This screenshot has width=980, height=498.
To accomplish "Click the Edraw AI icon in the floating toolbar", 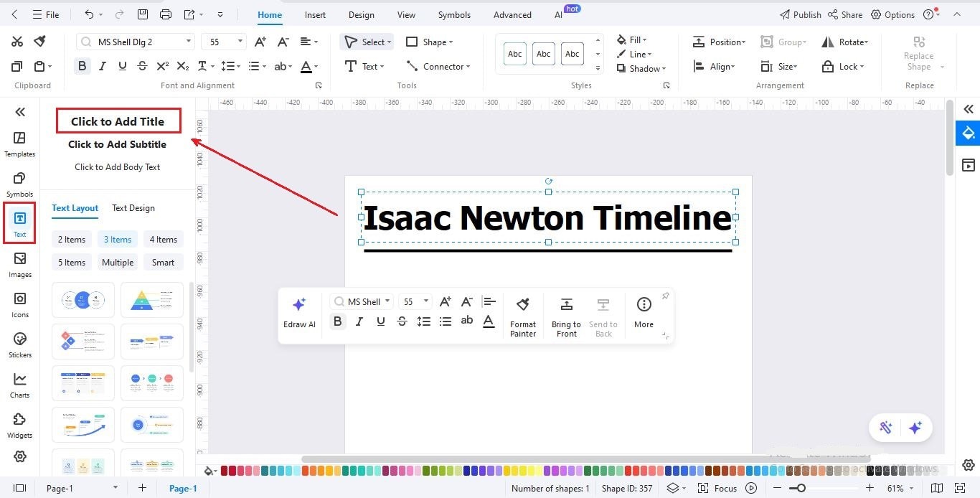I will coord(299,310).
